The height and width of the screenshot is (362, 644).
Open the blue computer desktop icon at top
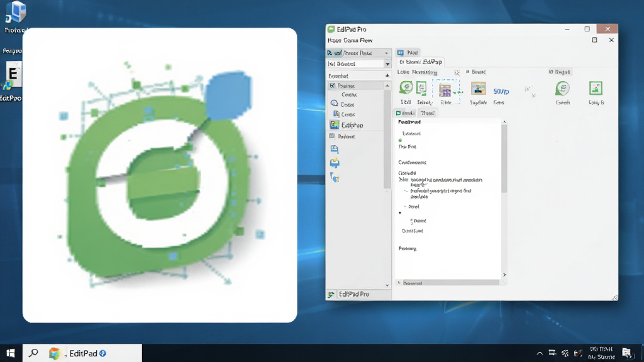point(16,13)
